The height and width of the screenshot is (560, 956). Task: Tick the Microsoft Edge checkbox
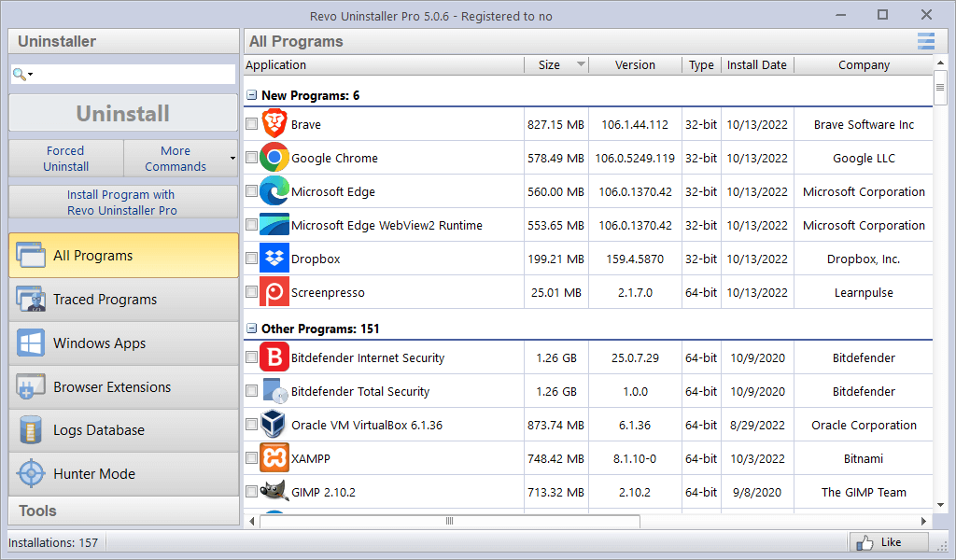coord(251,190)
